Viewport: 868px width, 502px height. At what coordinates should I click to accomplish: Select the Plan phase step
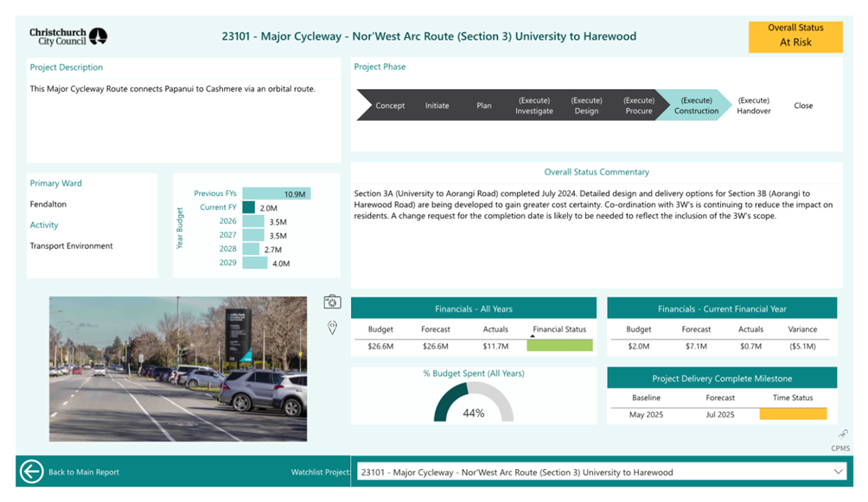[484, 105]
